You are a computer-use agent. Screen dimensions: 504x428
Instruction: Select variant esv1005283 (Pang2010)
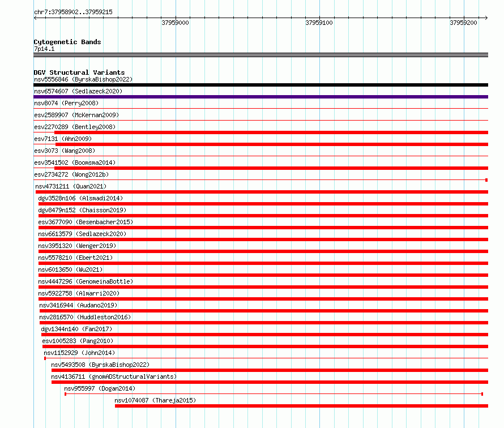point(78,341)
